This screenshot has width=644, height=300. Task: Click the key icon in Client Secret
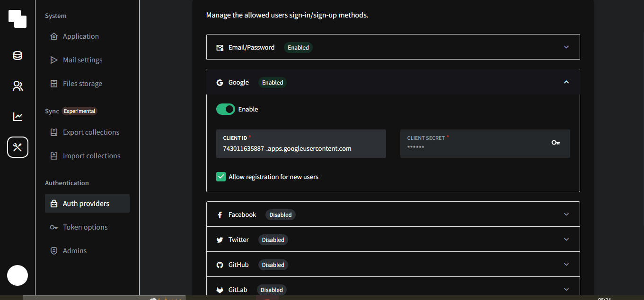click(556, 143)
